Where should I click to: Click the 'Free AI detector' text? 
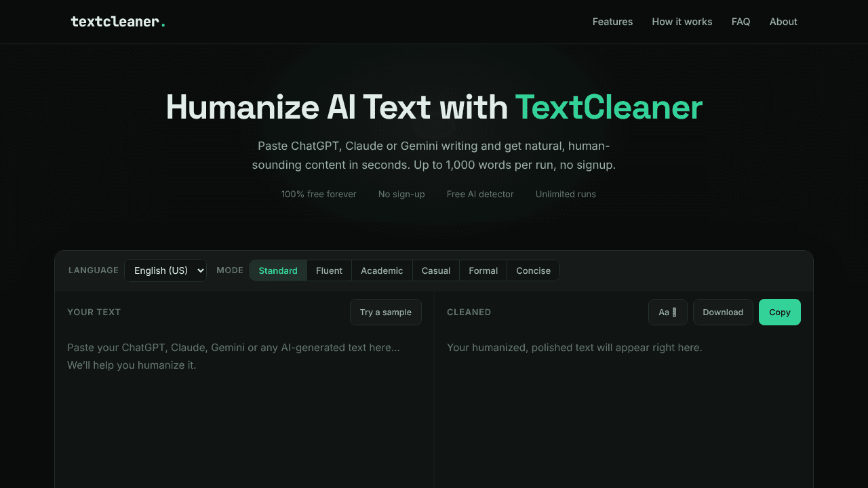[480, 195]
